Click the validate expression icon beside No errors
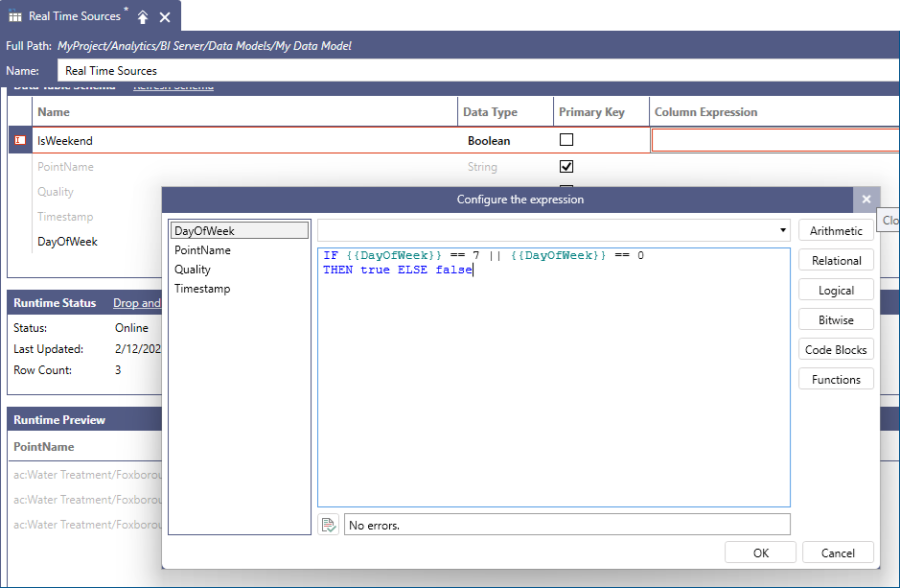 [328, 524]
